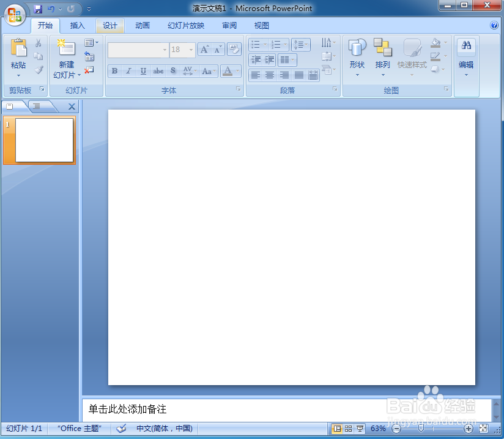Decrease the list indent level
Viewport: 504px width, 439px height.
[x=256, y=60]
